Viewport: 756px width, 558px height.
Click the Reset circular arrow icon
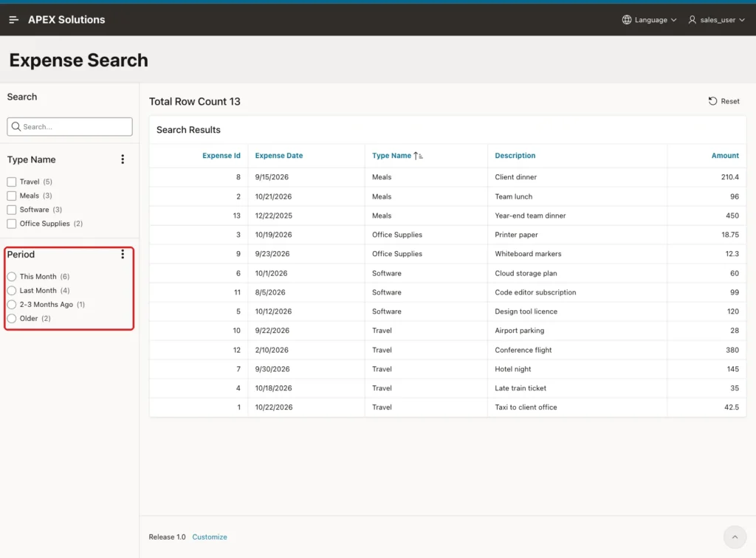pos(712,101)
